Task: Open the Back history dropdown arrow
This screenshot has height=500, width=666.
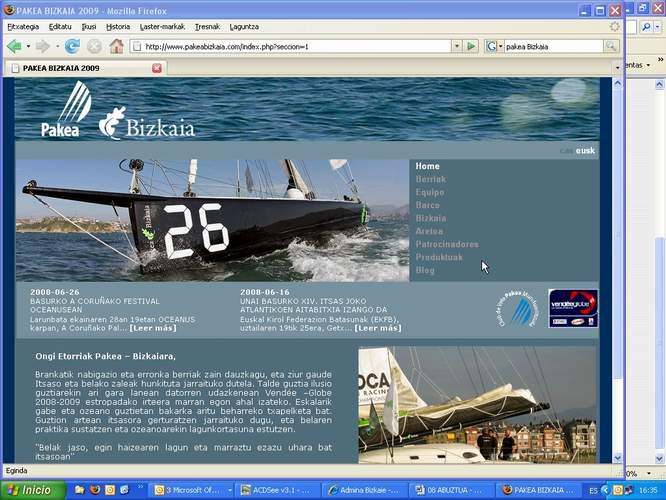Action: (x=28, y=46)
